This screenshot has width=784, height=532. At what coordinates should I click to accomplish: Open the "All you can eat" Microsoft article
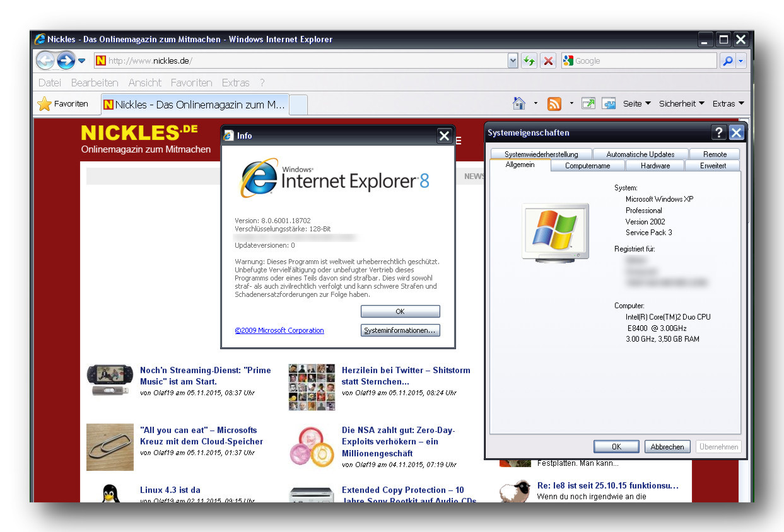[x=201, y=436]
